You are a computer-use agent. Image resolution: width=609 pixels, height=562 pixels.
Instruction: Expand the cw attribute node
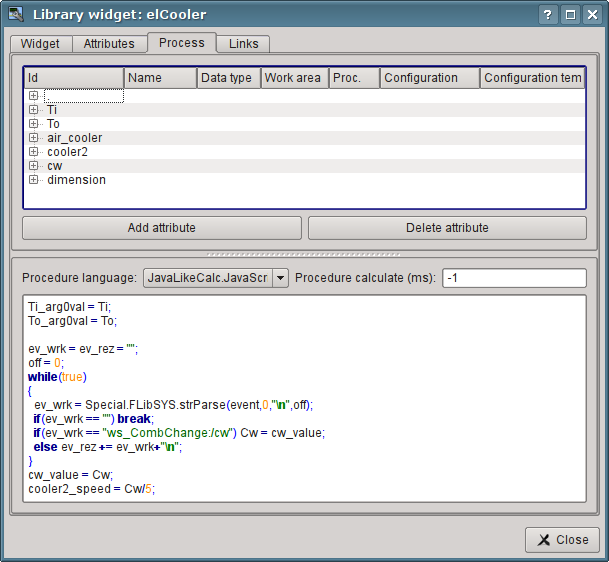click(34, 166)
